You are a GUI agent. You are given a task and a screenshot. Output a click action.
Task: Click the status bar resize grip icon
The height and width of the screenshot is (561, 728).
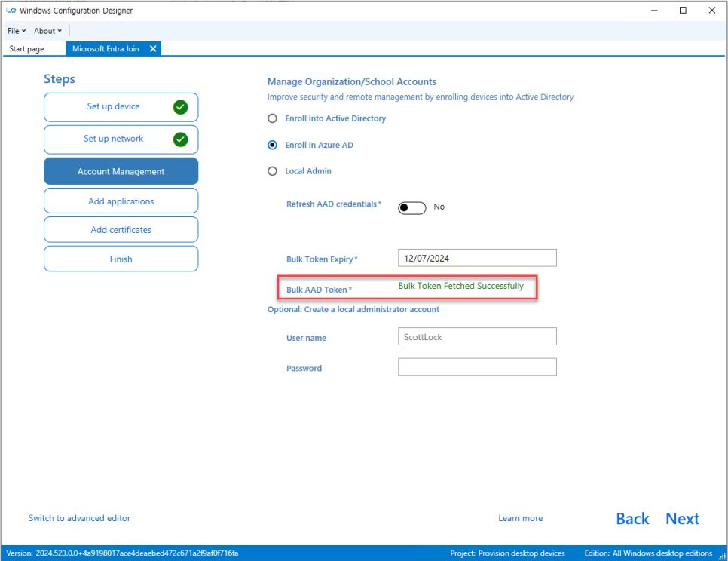[722, 556]
